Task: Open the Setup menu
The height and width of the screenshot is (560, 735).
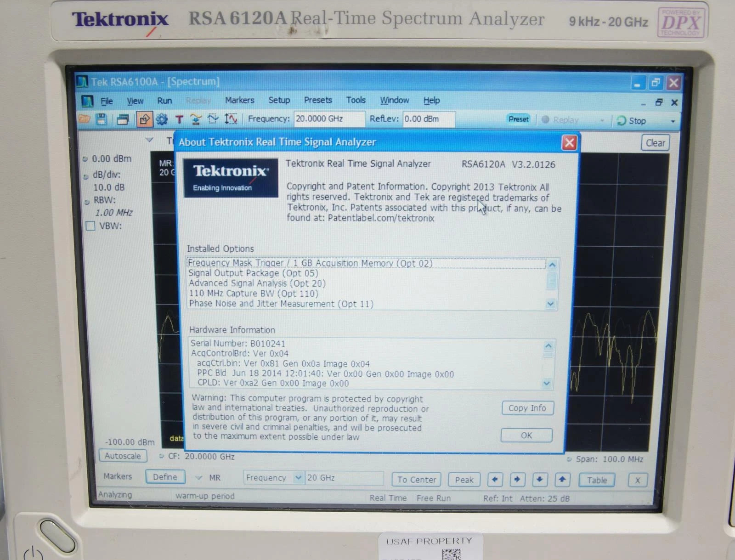Action: point(279,100)
